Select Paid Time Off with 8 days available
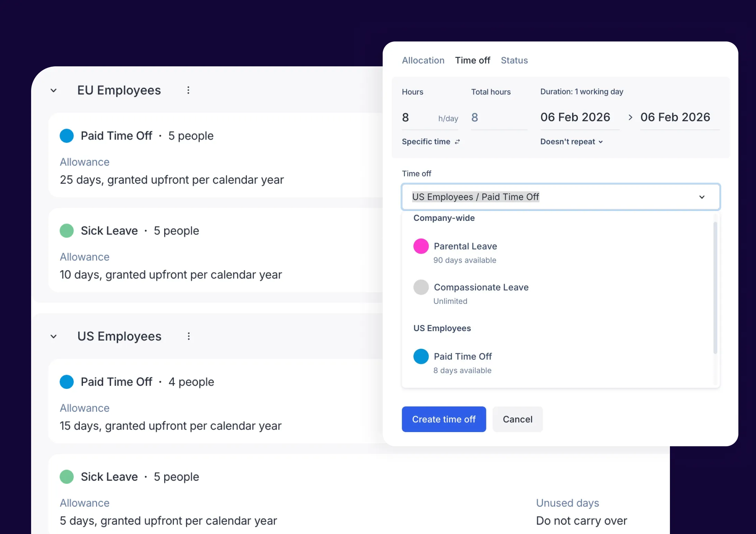 tap(463, 357)
